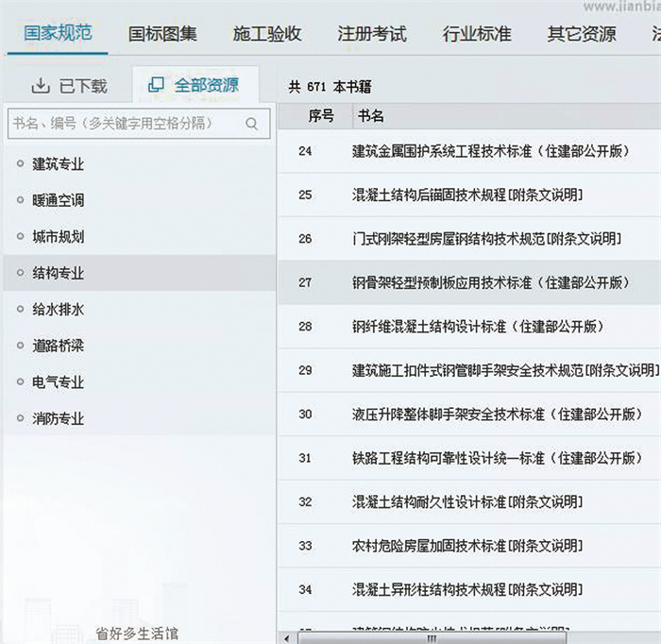Select the 给水排水 category in the sidebar
661x644 pixels.
[59, 310]
